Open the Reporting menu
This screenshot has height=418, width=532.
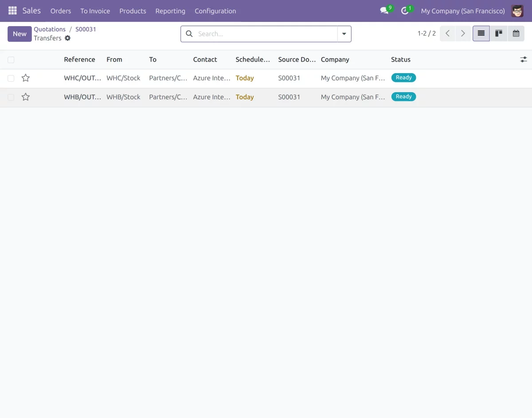[x=170, y=11]
